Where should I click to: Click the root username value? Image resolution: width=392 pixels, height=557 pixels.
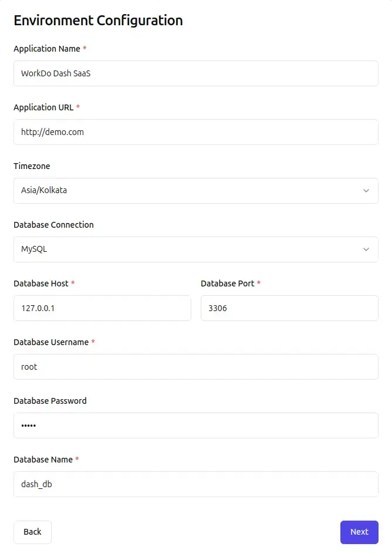click(29, 367)
